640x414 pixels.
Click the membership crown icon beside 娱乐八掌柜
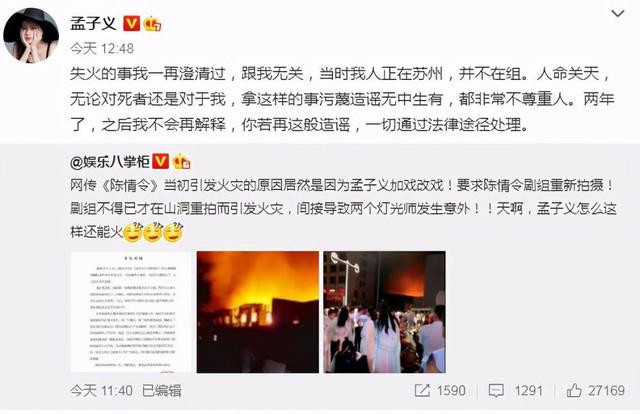(x=181, y=162)
